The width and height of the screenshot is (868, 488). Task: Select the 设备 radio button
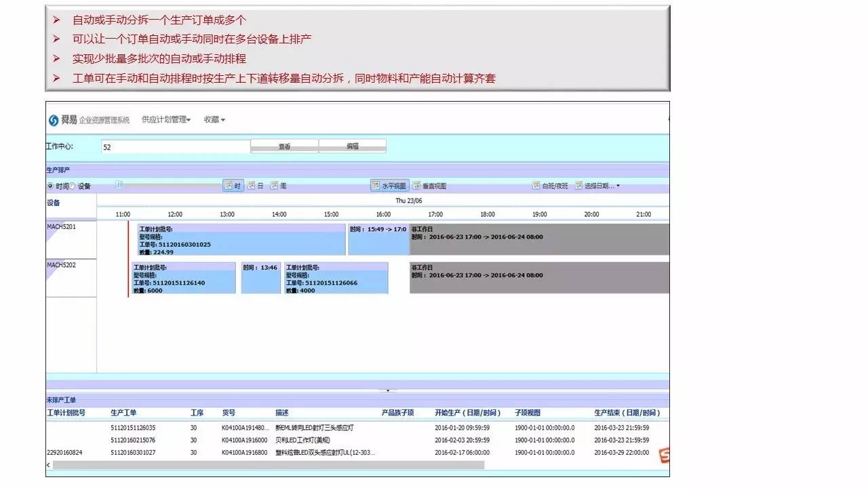coord(73,186)
